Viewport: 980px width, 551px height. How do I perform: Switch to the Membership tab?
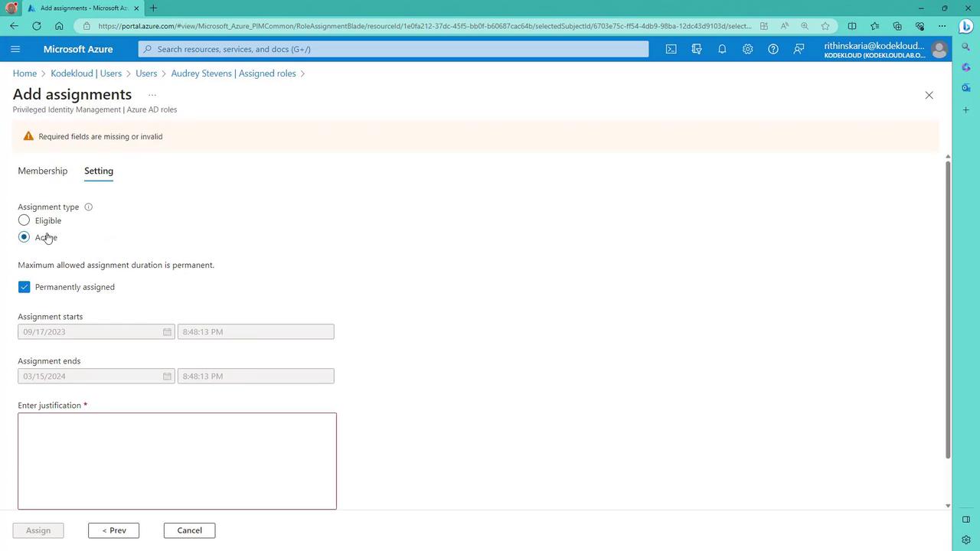coord(43,171)
